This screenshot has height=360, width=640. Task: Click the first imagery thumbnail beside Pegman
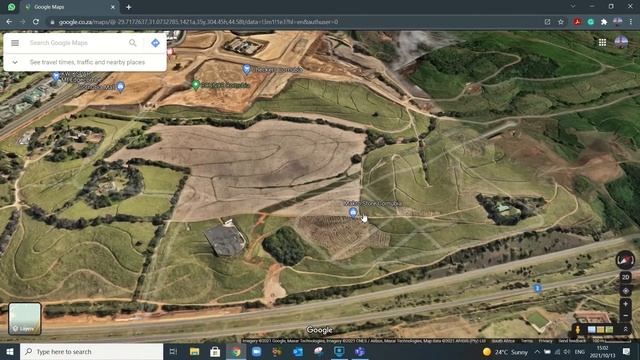(x=591, y=329)
